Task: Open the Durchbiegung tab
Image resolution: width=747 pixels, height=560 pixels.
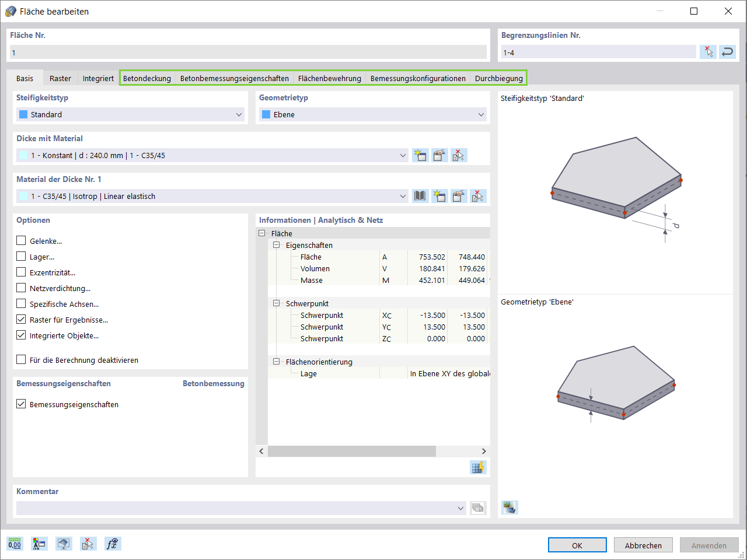Action: click(x=499, y=78)
